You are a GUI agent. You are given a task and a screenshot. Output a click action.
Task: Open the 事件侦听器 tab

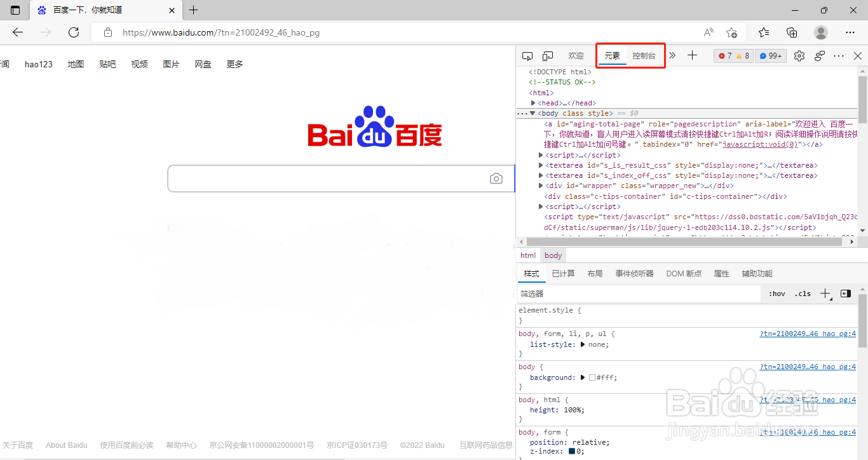click(x=634, y=274)
